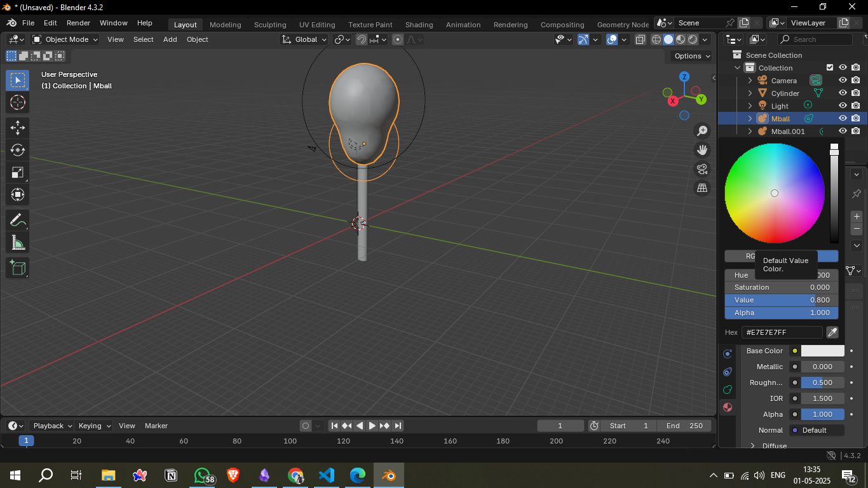Click the Z axis on navigation gizmo
This screenshot has width=868, height=488.
684,76
